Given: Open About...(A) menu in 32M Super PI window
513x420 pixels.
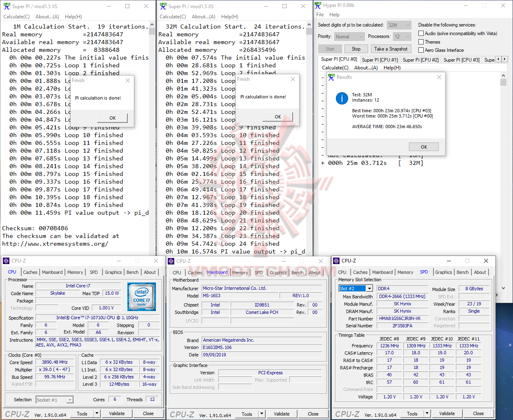Looking at the screenshot, I should pos(204,17).
